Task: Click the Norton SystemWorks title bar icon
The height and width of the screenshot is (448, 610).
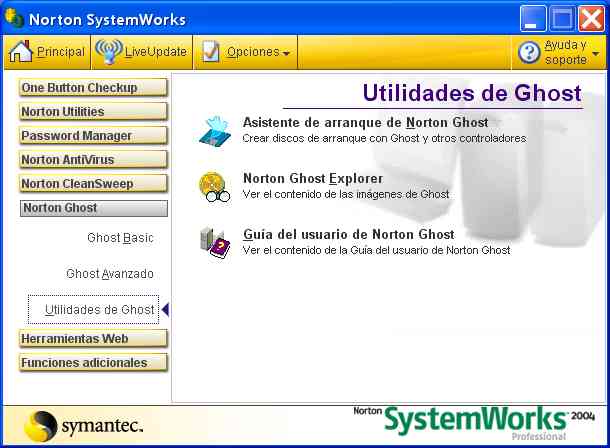Action: pyautogui.click(x=14, y=18)
